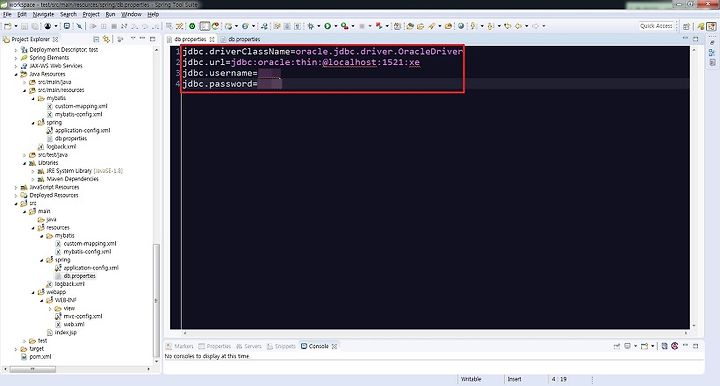Switch to the Servers tab
This screenshot has height=386, width=720.
[249, 346]
